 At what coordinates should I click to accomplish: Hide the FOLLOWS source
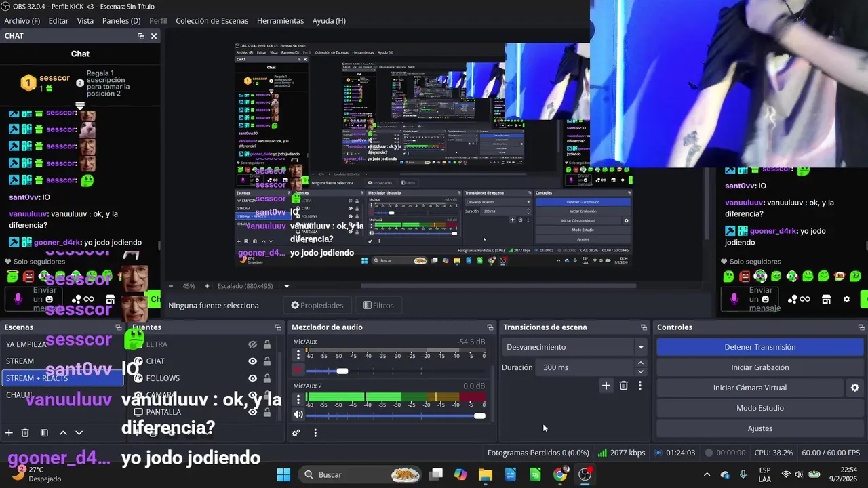pyautogui.click(x=252, y=378)
